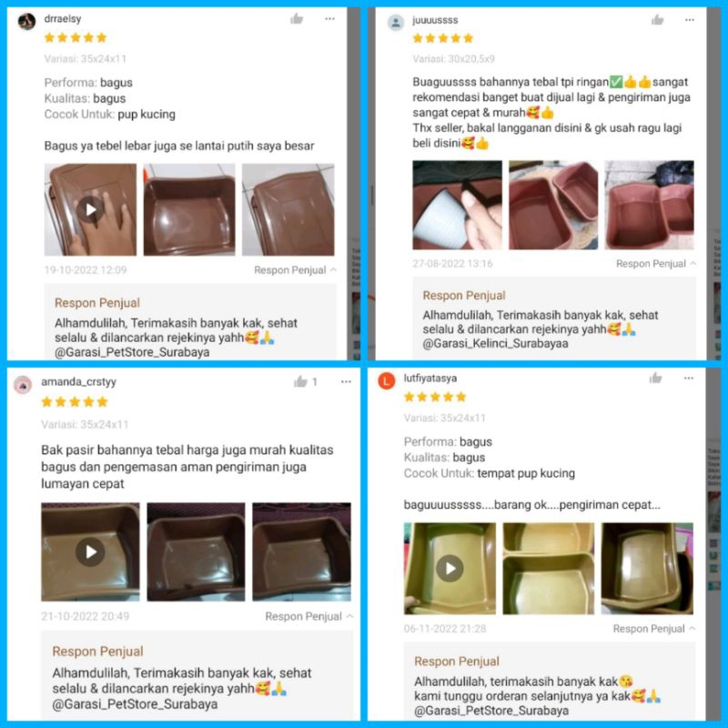Collapse Respon Penjual under lutfiyatasya's review

[x=653, y=628]
